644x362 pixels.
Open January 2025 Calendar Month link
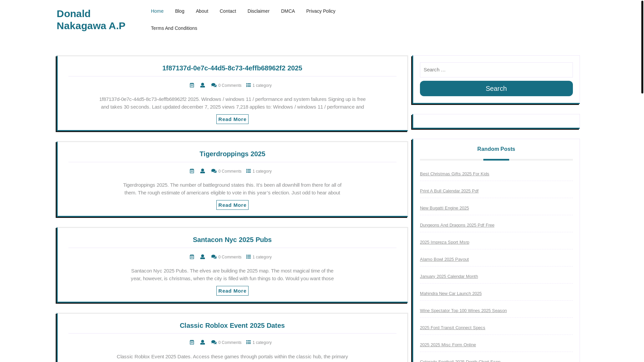pos(449,277)
